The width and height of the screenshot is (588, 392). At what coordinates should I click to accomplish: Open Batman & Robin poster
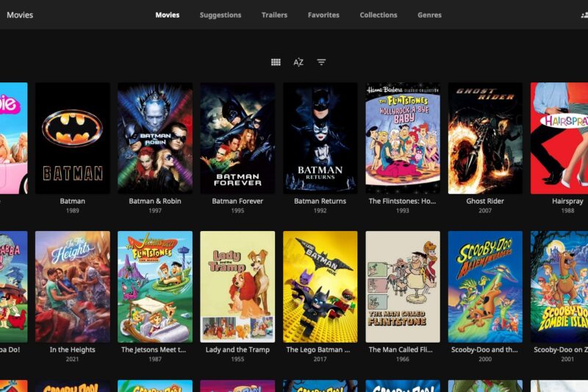(x=155, y=138)
